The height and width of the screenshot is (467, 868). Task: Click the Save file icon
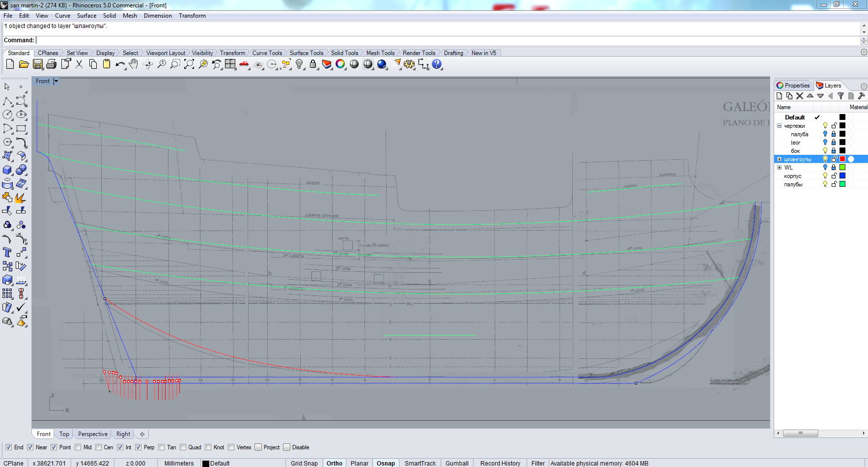37,64
